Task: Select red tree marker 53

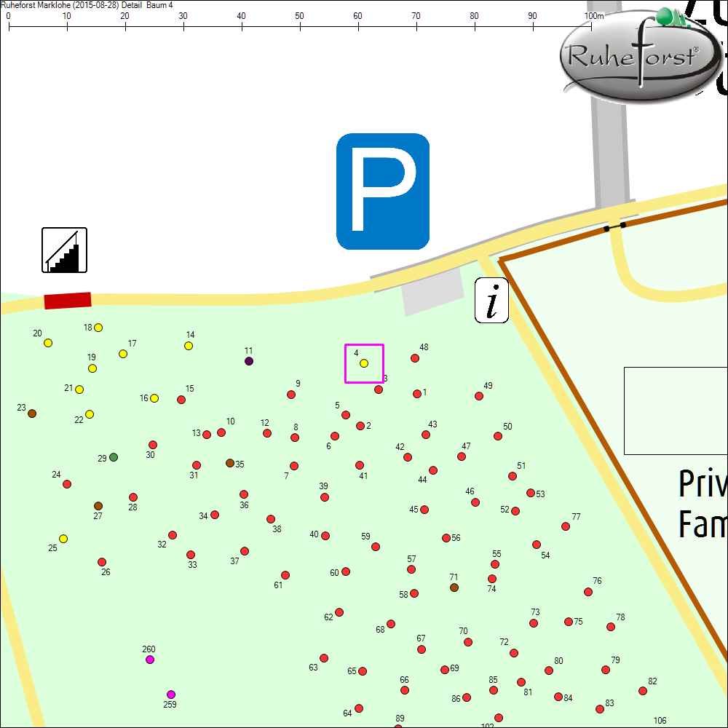Action: (x=531, y=493)
